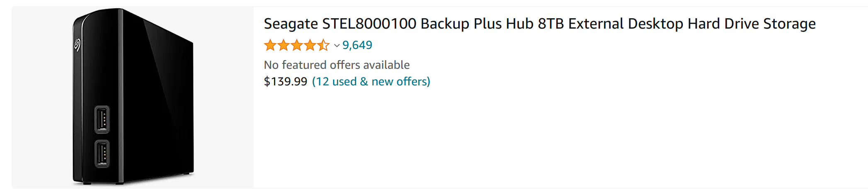Click the third orange rating star
This screenshot has height=189, width=868.
point(297,45)
